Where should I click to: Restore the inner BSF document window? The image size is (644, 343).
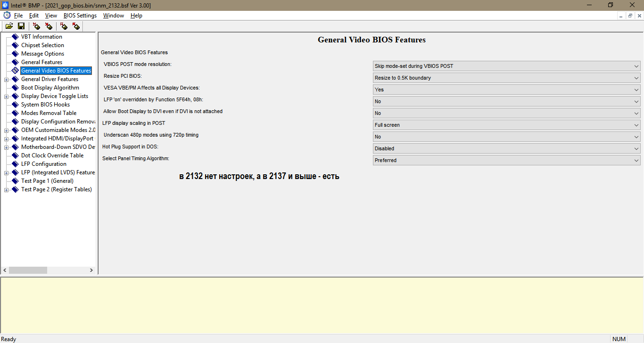[630, 16]
